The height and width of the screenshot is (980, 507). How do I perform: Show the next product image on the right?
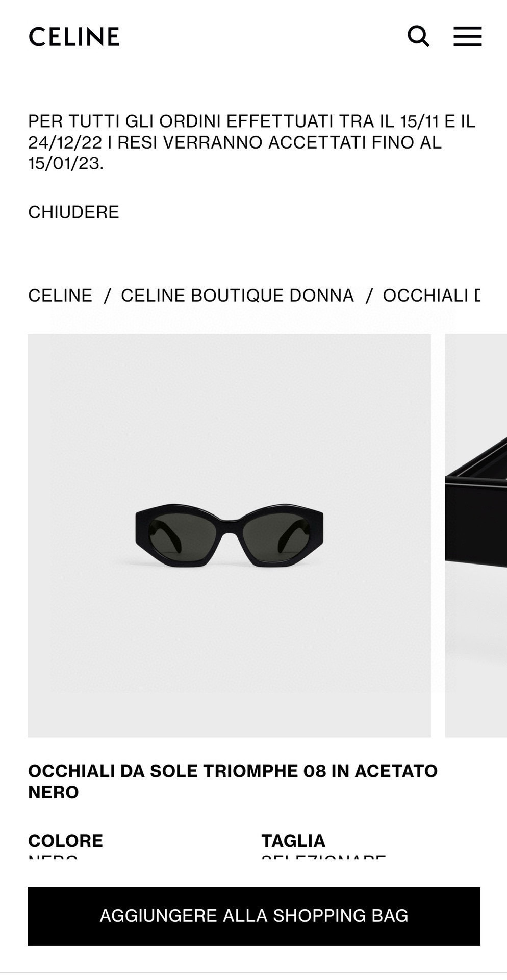click(x=476, y=535)
